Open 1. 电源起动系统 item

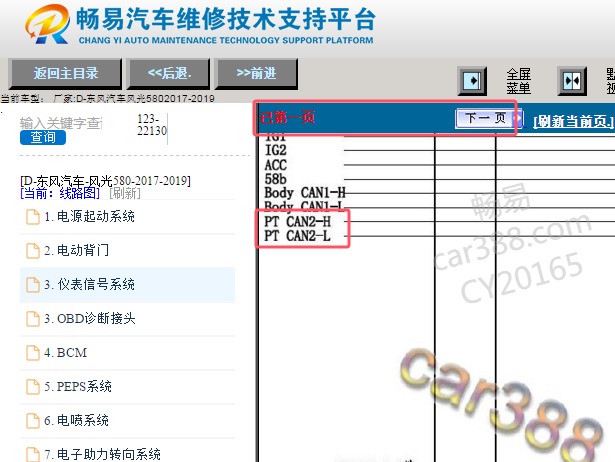click(x=127, y=216)
